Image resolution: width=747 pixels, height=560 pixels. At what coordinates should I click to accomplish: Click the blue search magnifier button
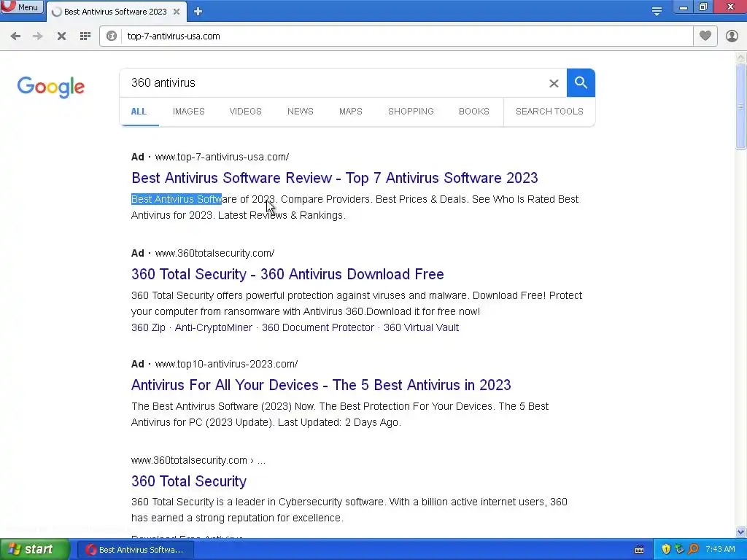click(581, 83)
